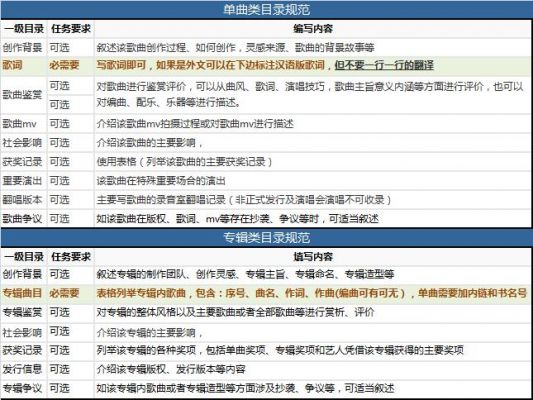Select the 歌曲鉴赏 row label

tap(22, 94)
